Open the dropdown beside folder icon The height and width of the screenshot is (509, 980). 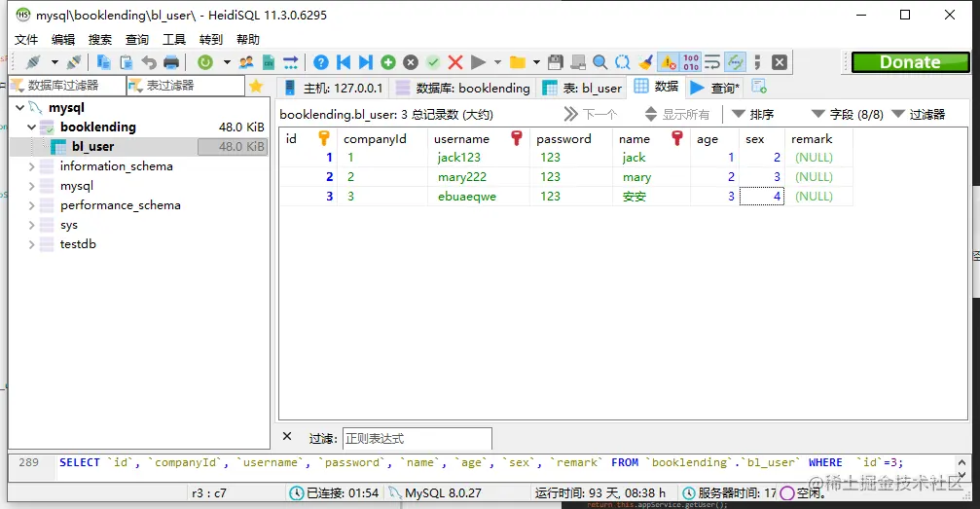(x=536, y=62)
